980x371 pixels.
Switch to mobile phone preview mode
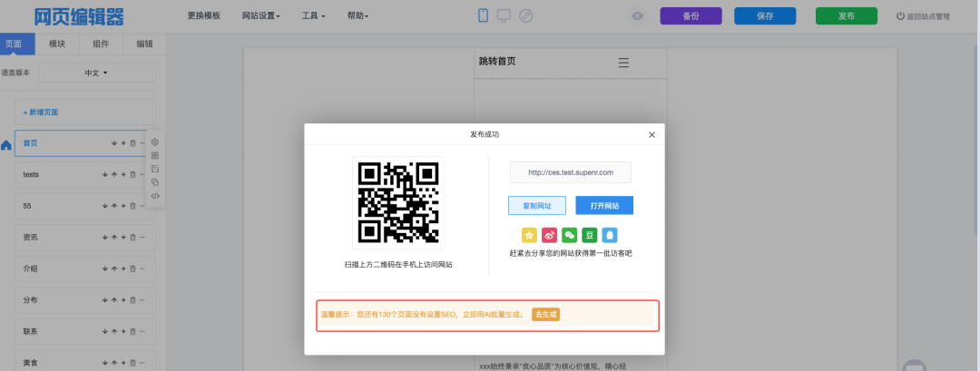(x=483, y=15)
